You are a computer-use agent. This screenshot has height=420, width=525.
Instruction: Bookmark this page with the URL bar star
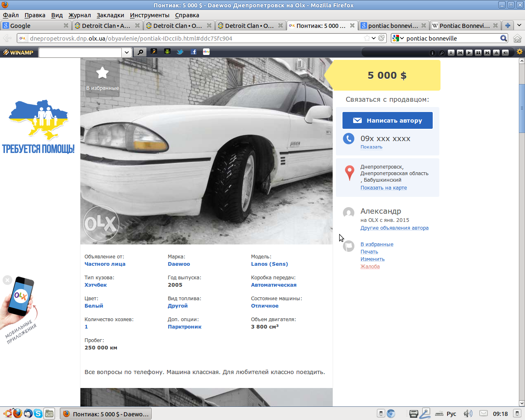pyautogui.click(x=367, y=38)
